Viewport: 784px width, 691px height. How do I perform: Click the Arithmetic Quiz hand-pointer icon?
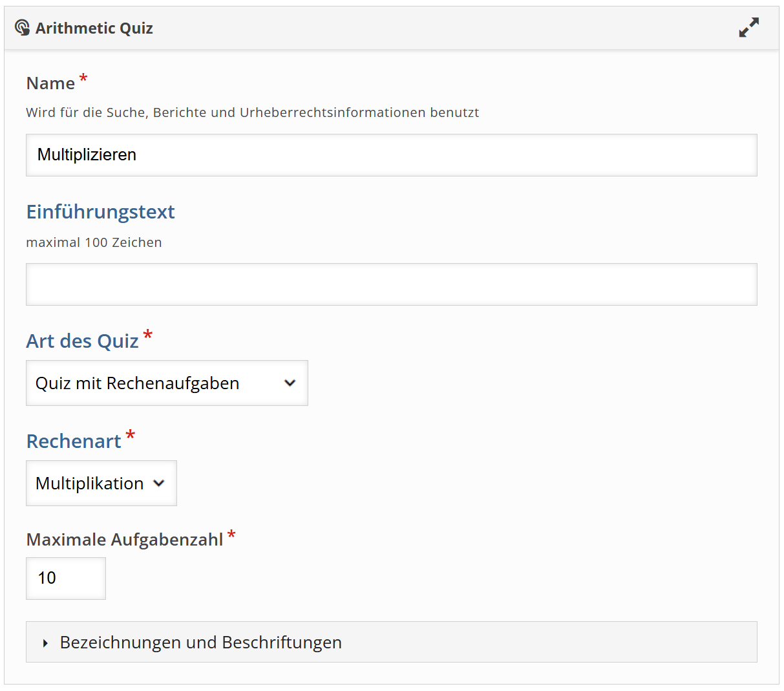click(22, 28)
